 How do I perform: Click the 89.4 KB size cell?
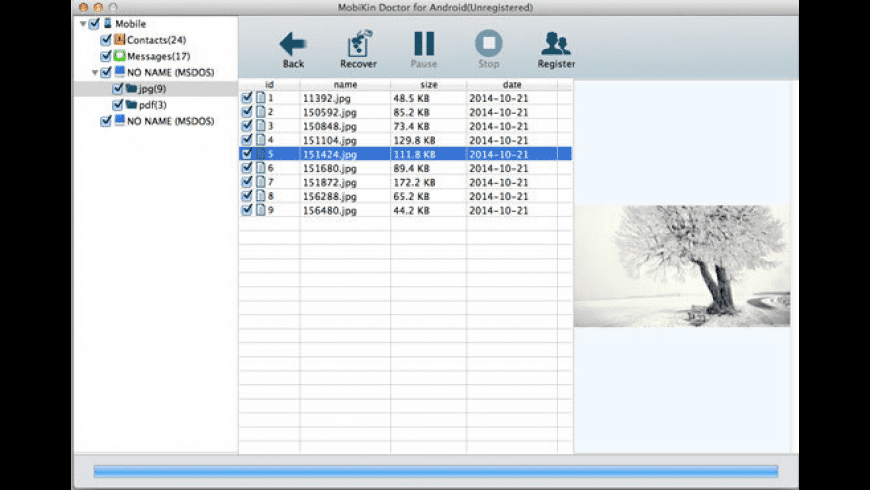411,168
